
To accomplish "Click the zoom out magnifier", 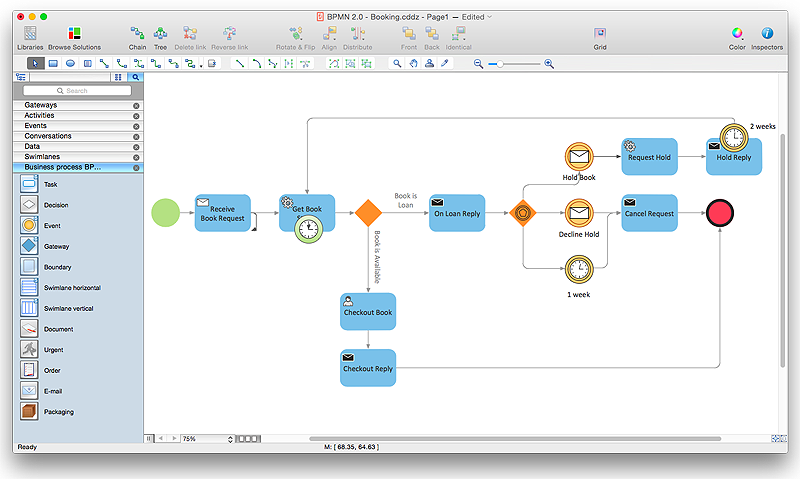I will (x=478, y=64).
